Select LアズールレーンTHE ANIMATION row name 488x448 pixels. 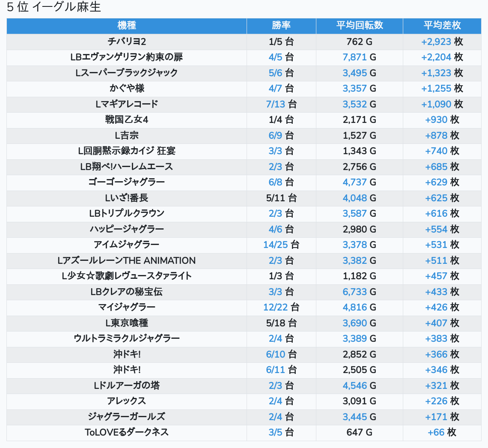click(x=127, y=260)
